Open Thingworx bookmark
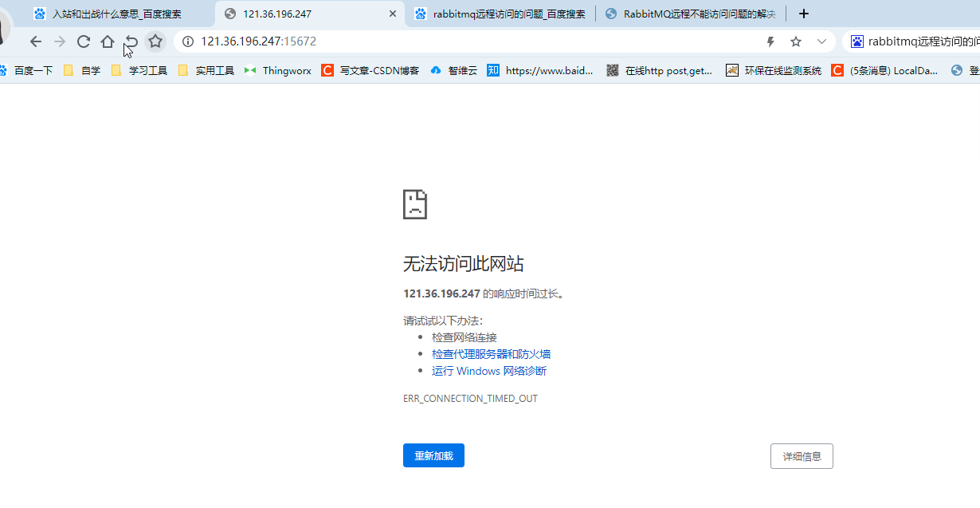The width and height of the screenshot is (980, 508). [278, 70]
